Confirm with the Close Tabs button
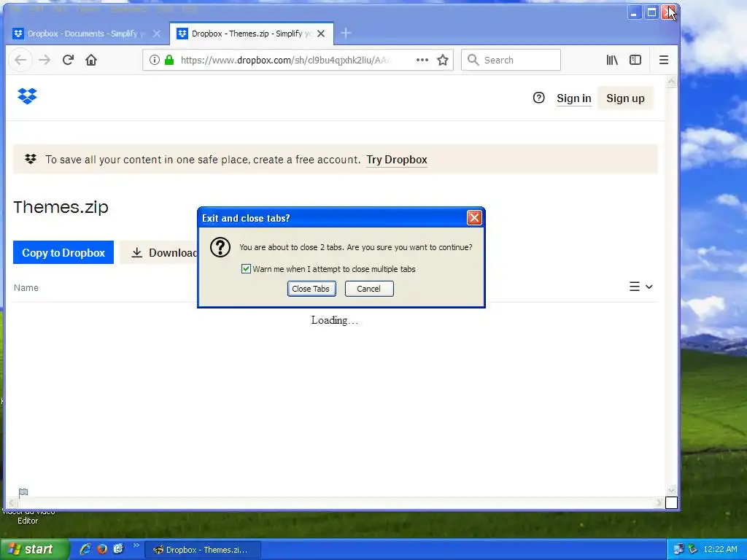Screen dimensions: 747x560 tap(311, 289)
